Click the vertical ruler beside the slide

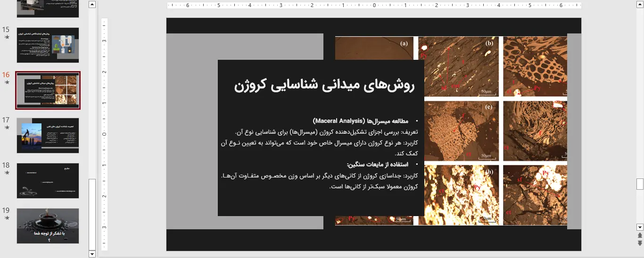pos(105,134)
